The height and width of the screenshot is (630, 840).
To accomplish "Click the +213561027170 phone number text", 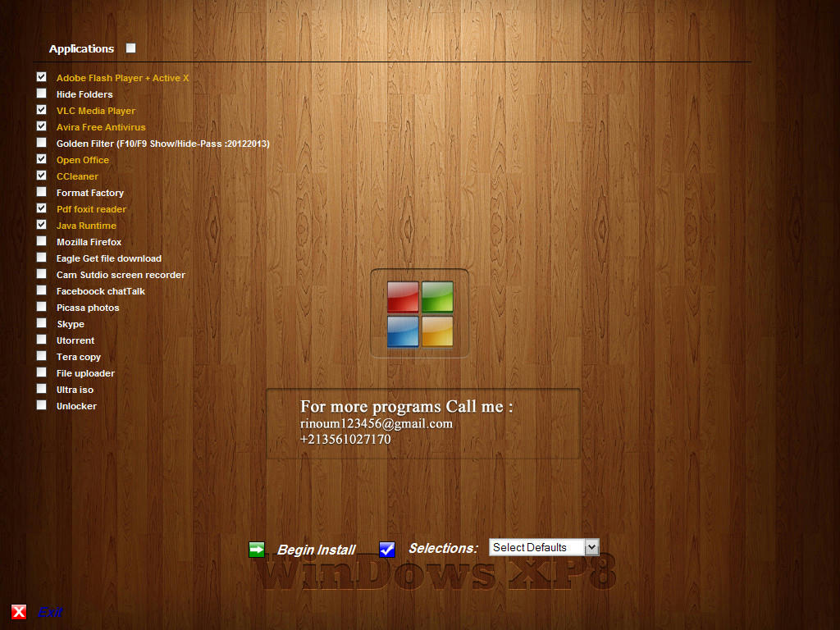I will [x=345, y=440].
